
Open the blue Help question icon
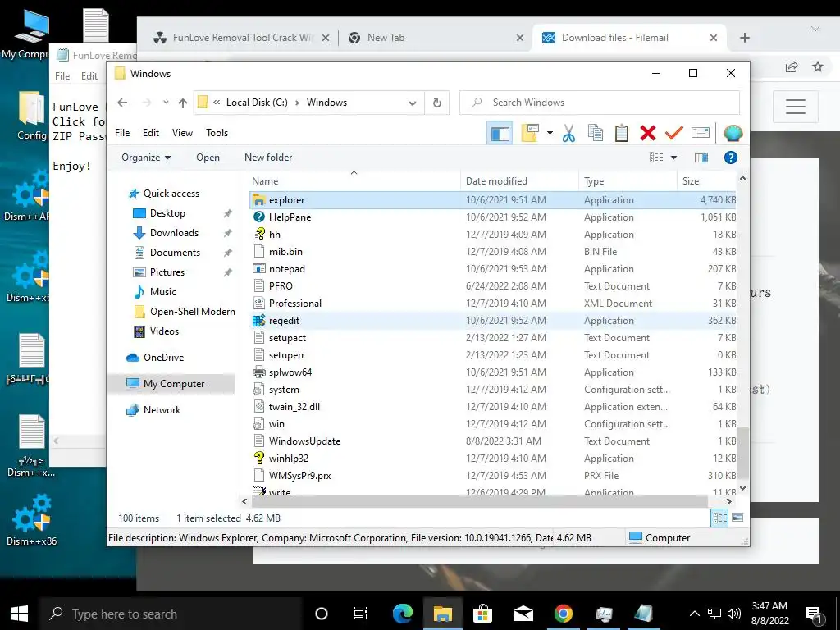[731, 157]
